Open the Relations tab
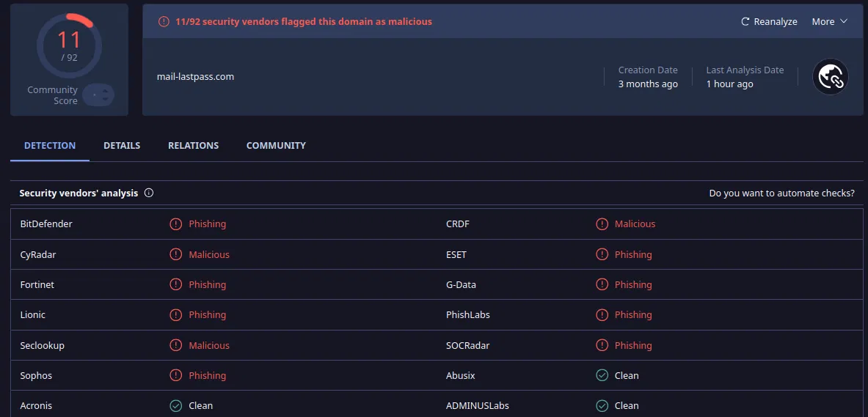Screen dimensions: 868x417 (193, 146)
